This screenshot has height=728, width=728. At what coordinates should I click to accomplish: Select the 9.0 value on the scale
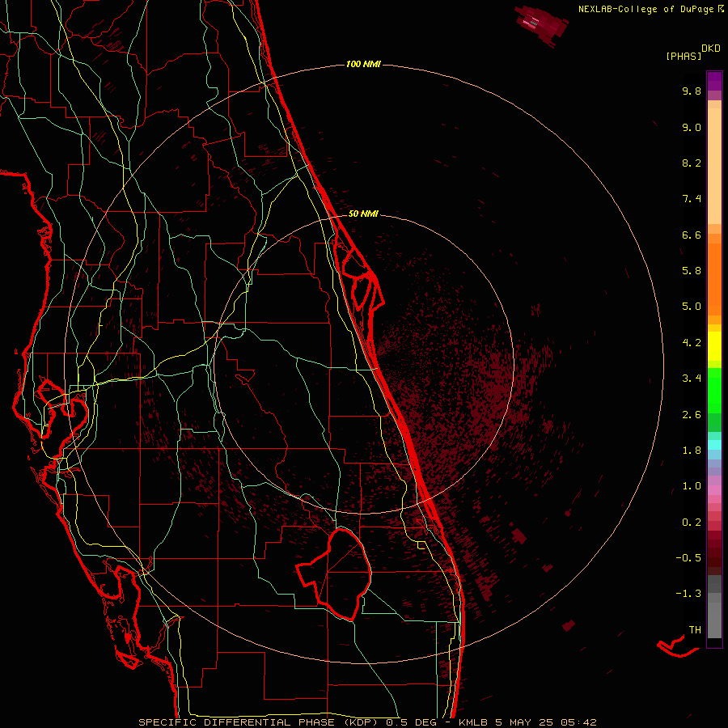692,127
